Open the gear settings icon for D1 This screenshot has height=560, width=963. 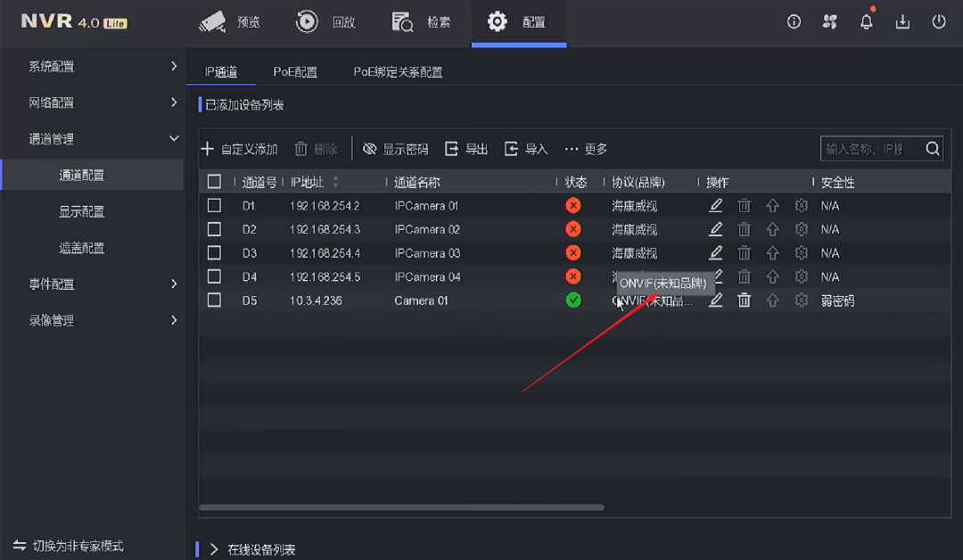[801, 205]
